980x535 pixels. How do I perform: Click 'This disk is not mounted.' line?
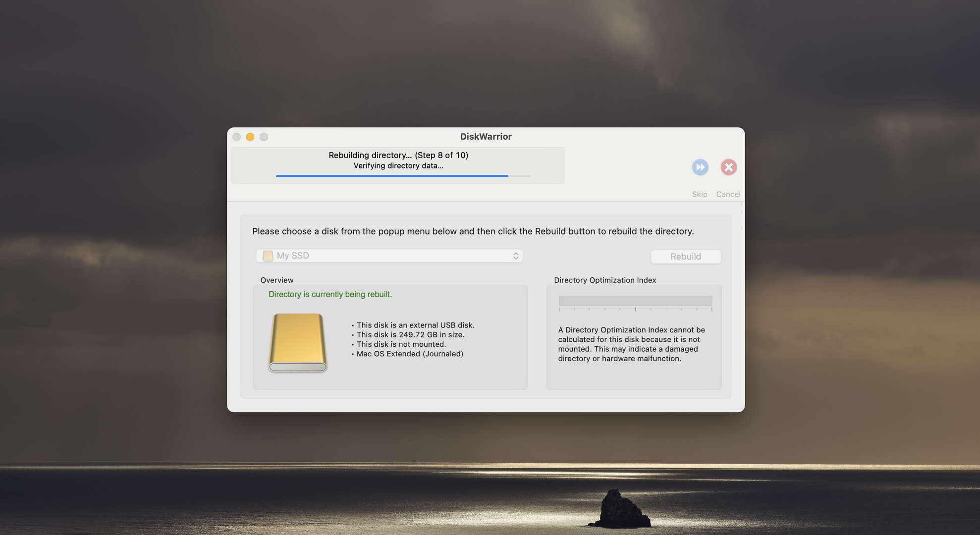tap(401, 344)
